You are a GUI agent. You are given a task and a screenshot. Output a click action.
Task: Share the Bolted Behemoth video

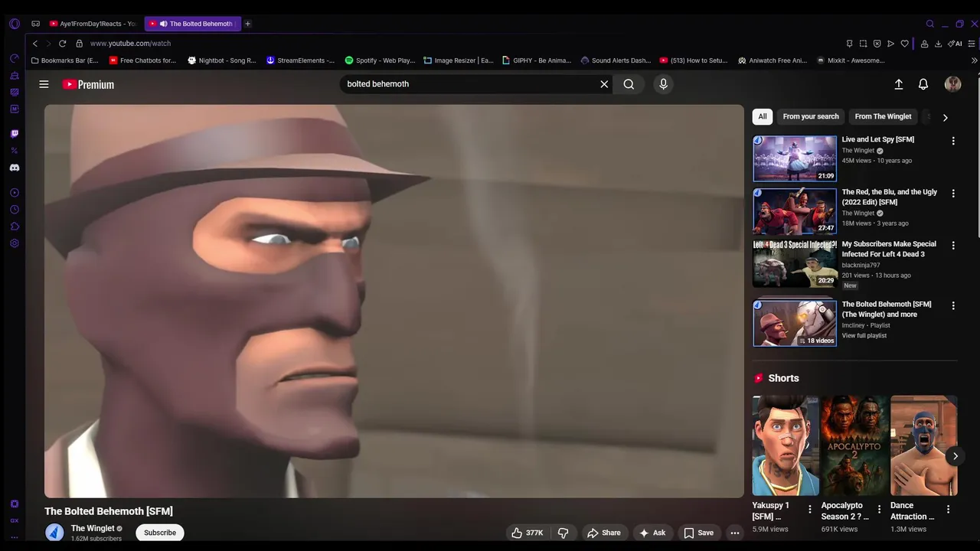pos(603,533)
